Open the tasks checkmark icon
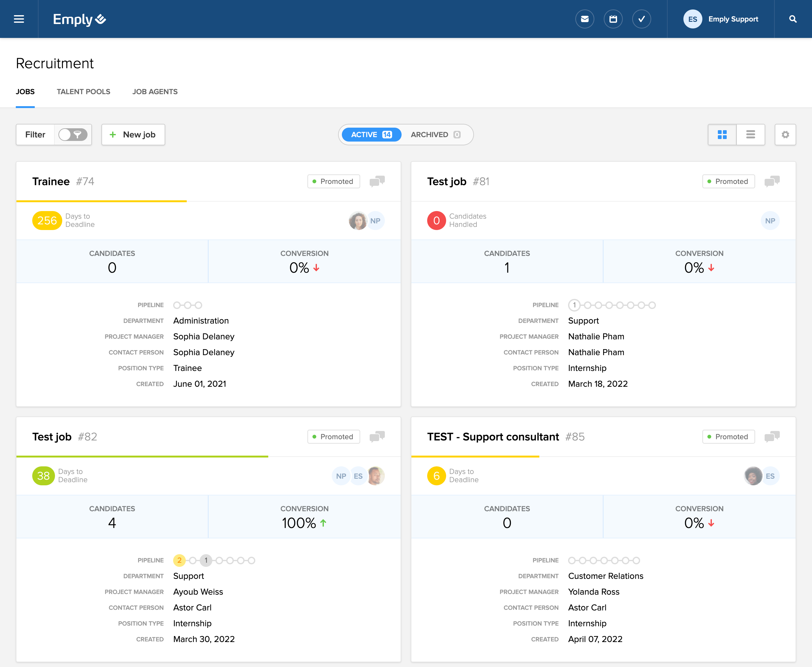Viewport: 812px width, 667px height. tap(641, 19)
